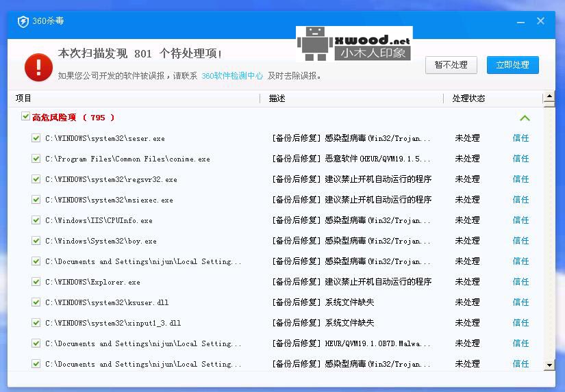Select the xinput1_3.dll file path text
The width and height of the screenshot is (565, 392).
click(113, 323)
